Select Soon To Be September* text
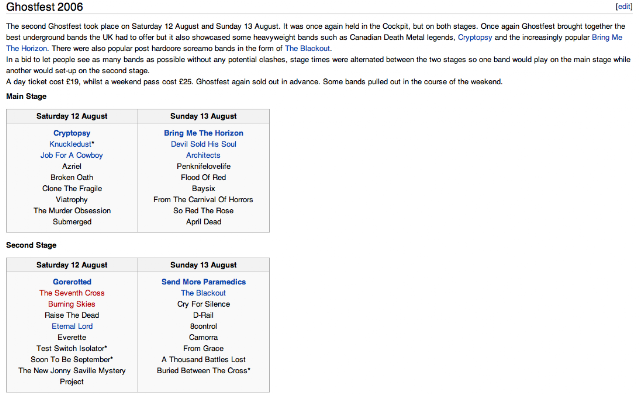The image size is (640, 395). tap(72, 359)
